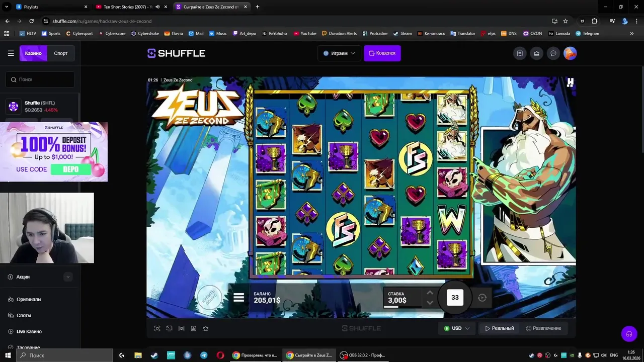The width and height of the screenshot is (644, 362).
Task: Open Steam from the taskbar
Action: (154, 355)
